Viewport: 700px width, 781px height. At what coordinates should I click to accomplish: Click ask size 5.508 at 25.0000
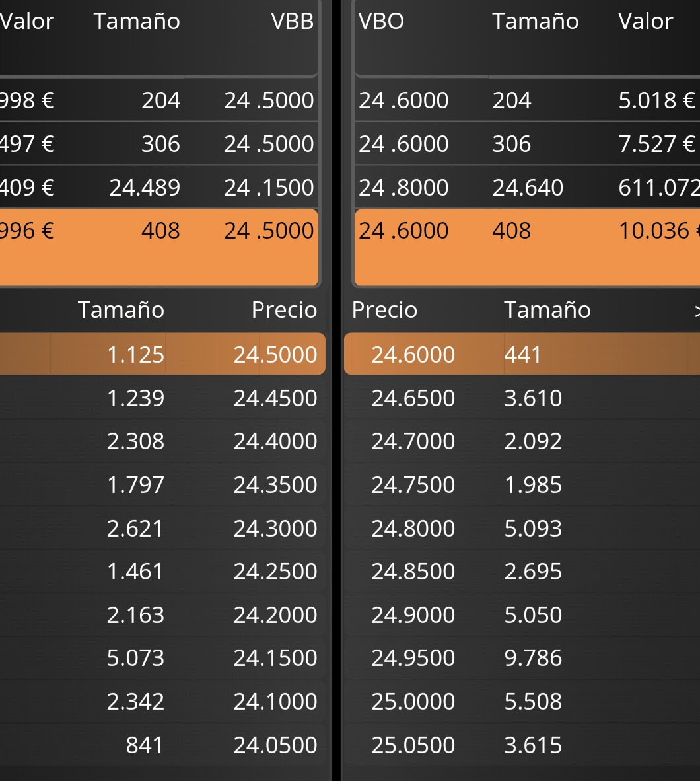tap(533, 702)
